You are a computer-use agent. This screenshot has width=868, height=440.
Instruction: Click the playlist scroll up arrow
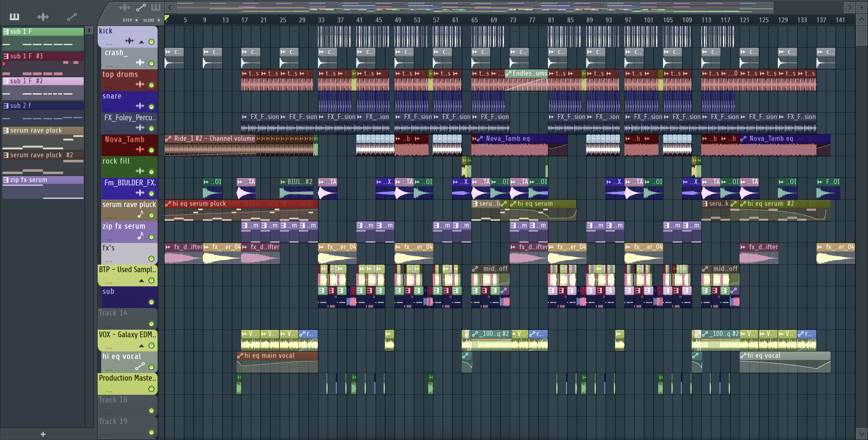pos(862,19)
